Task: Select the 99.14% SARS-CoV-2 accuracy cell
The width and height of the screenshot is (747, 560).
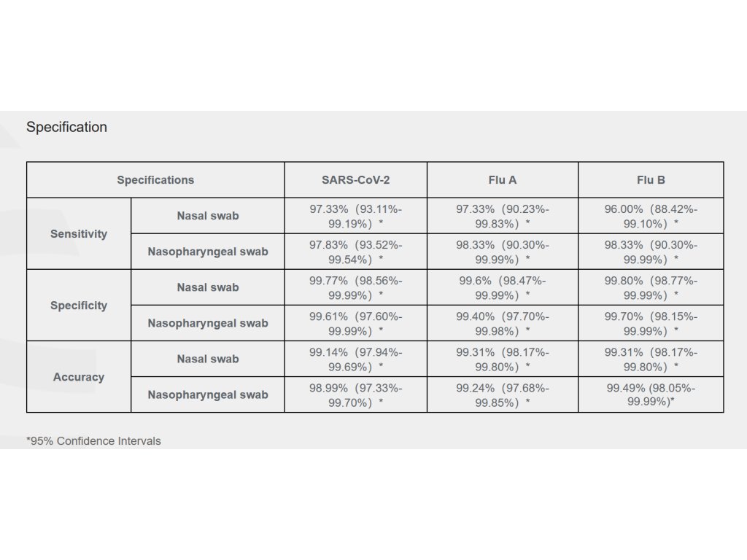Action: click(x=355, y=359)
